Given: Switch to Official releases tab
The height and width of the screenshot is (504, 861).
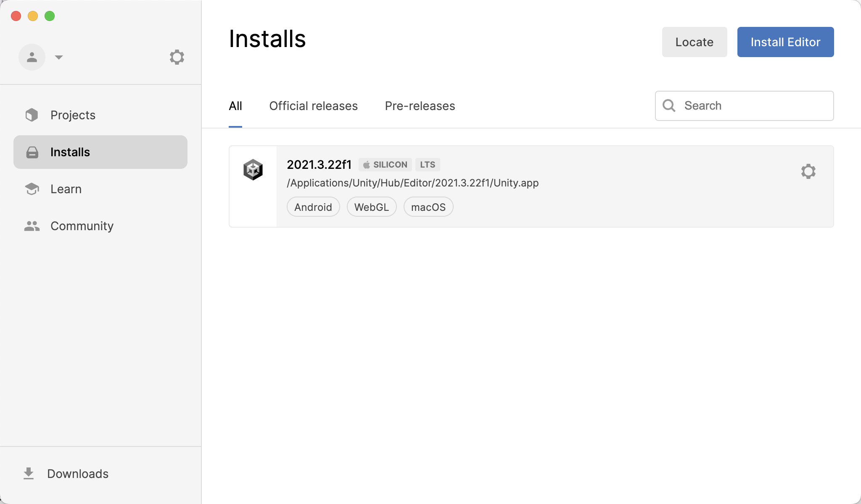Looking at the screenshot, I should [x=314, y=106].
